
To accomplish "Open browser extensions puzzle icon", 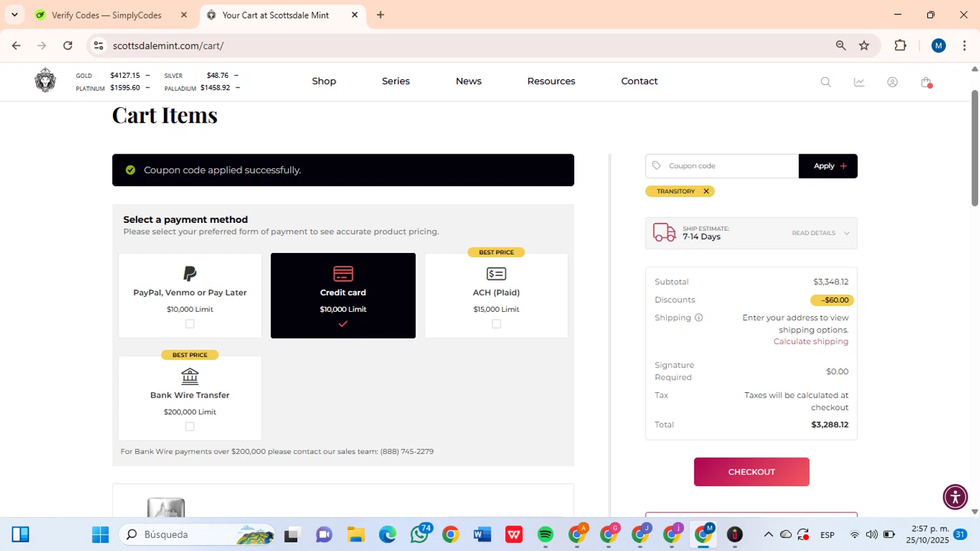I will [x=900, y=45].
